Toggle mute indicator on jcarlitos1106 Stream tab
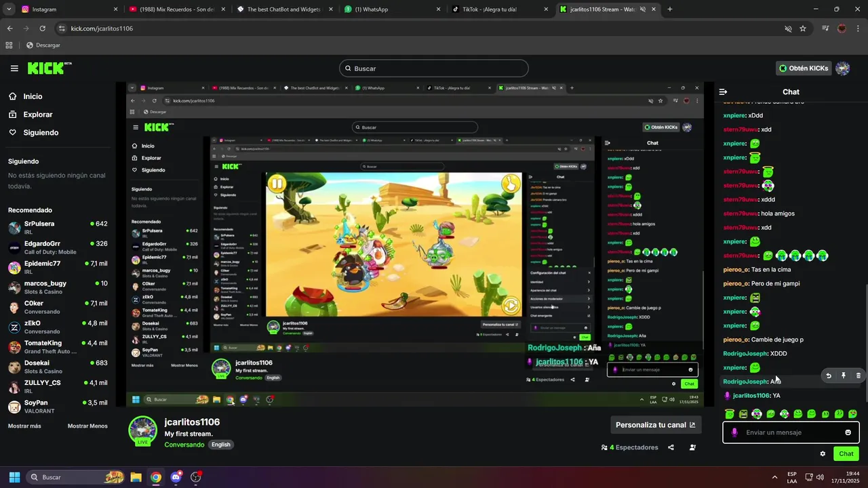The height and width of the screenshot is (488, 868). [642, 9]
